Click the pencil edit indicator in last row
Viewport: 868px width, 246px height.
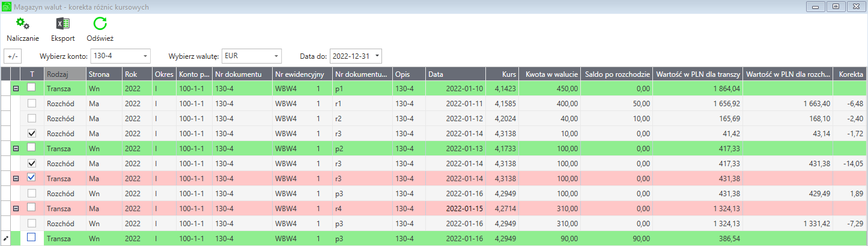5,238
